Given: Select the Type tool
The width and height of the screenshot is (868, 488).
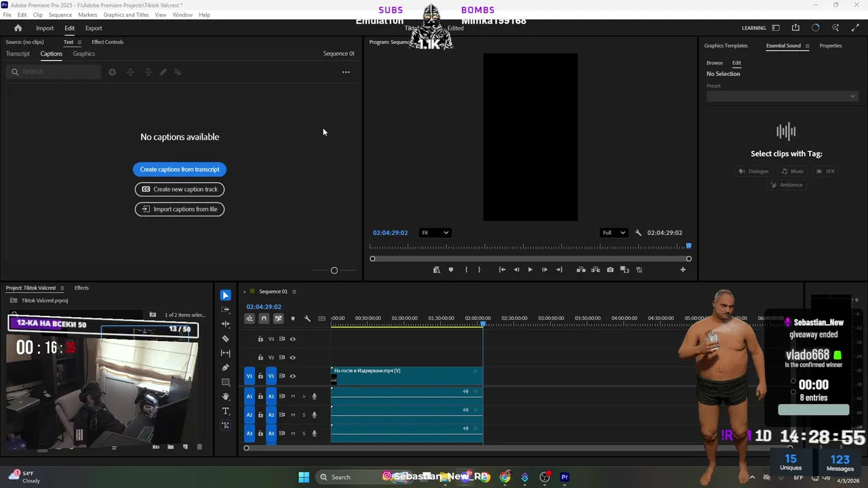Looking at the screenshot, I should (225, 411).
